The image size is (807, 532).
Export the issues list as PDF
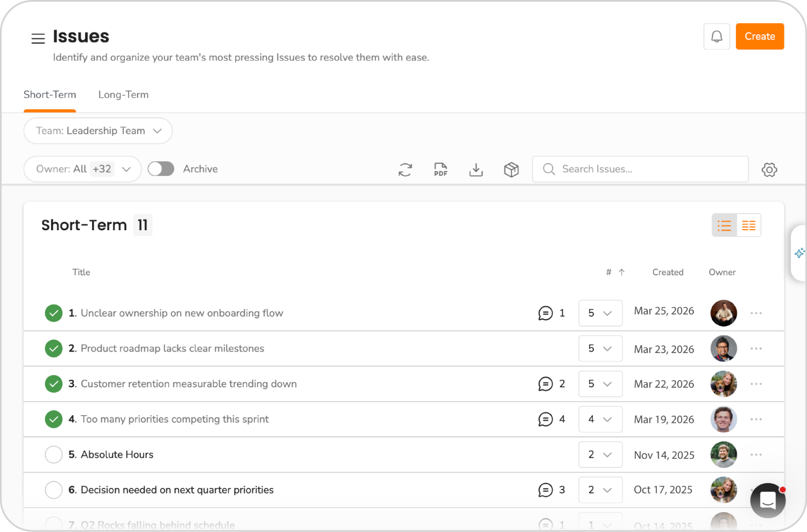[x=440, y=169]
